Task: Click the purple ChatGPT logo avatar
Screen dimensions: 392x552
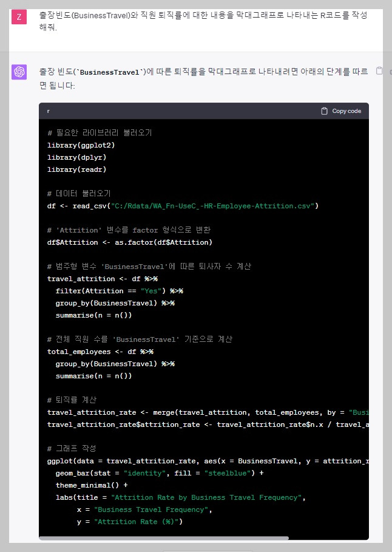Action: [x=19, y=72]
